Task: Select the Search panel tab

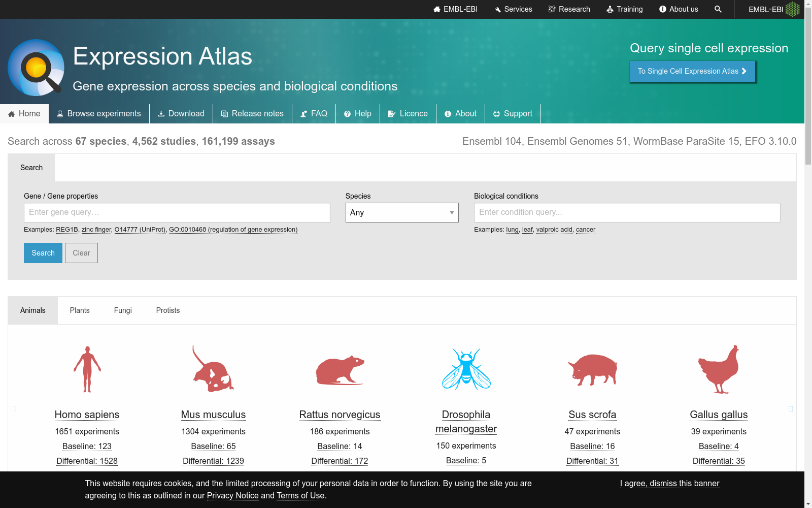Action: point(31,168)
